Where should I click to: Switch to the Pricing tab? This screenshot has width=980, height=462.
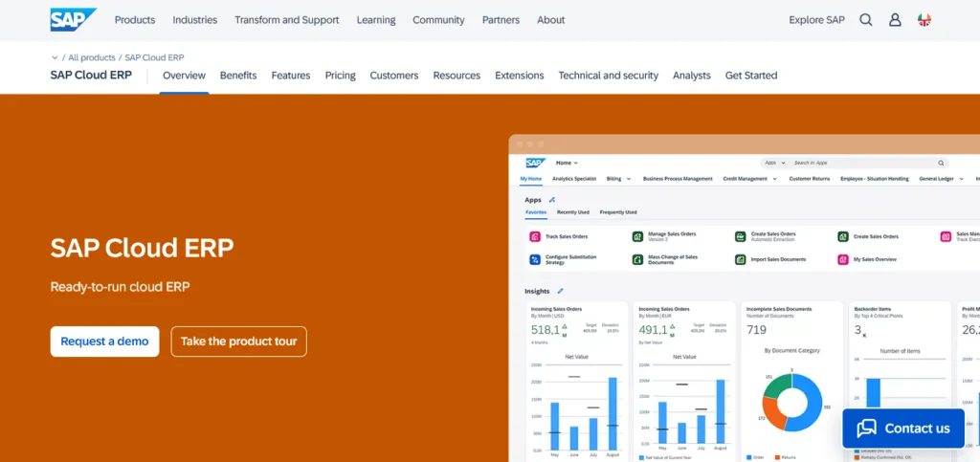(340, 76)
